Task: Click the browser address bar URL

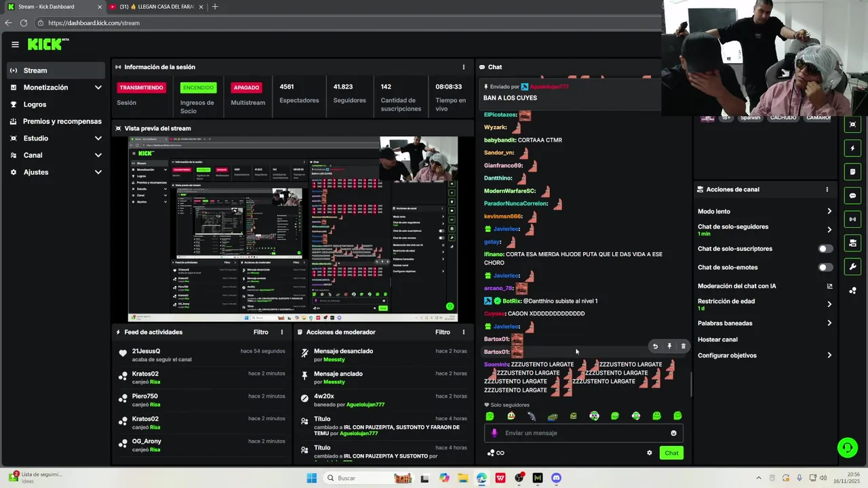Action: pyautogui.click(x=94, y=23)
